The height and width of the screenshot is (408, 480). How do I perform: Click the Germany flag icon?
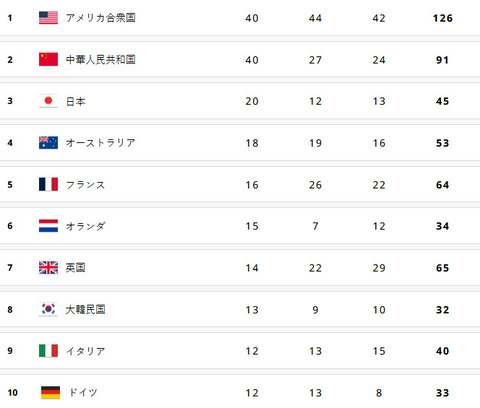click(50, 392)
